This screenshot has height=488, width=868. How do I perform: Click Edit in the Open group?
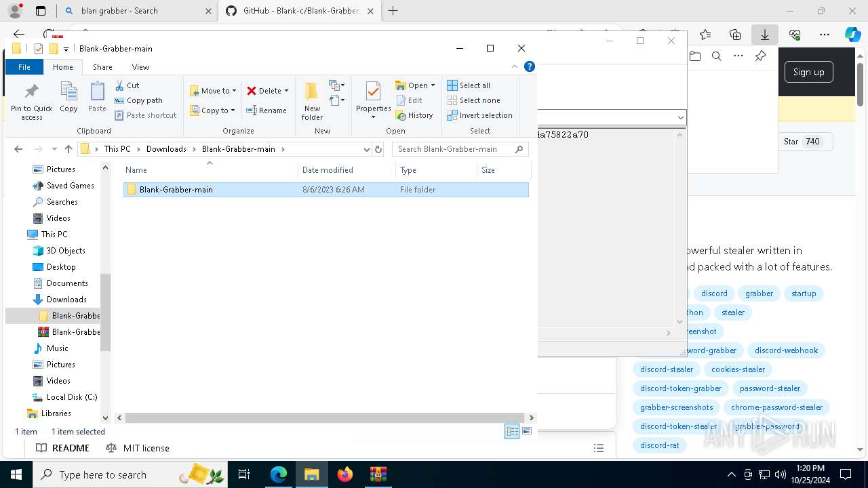[x=409, y=100]
